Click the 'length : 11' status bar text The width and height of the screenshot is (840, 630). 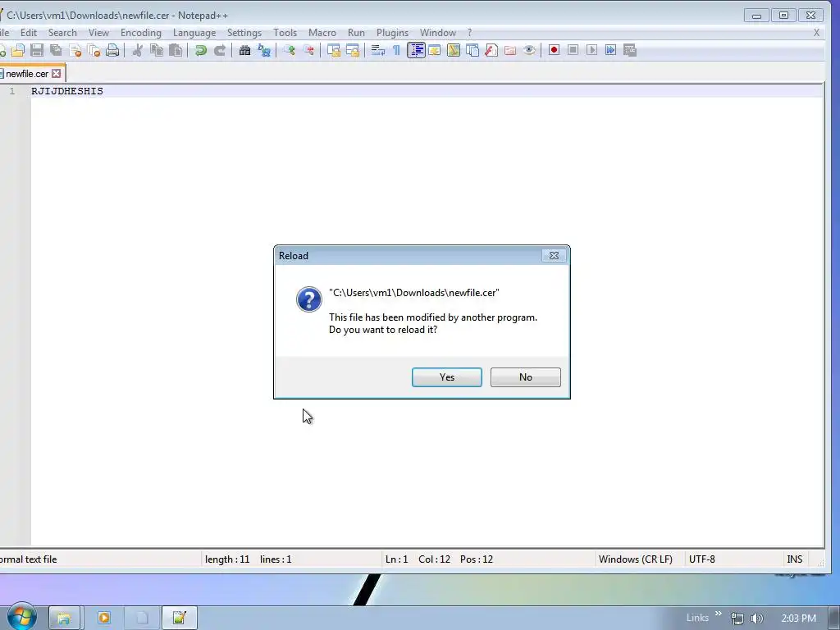(227, 559)
